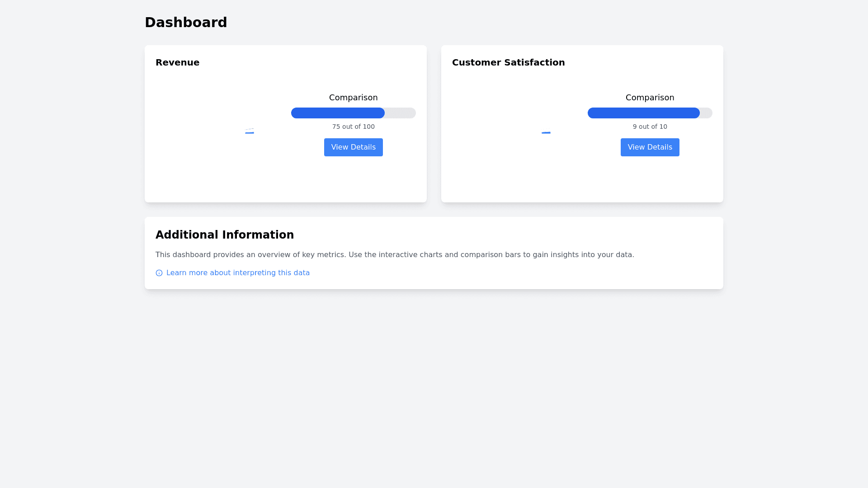The width and height of the screenshot is (868, 488).
Task: Open View Details in the Revenue card
Action: (x=353, y=147)
